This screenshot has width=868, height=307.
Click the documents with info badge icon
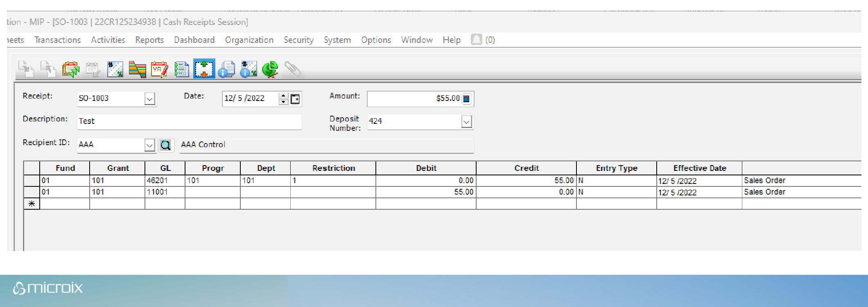click(x=226, y=69)
